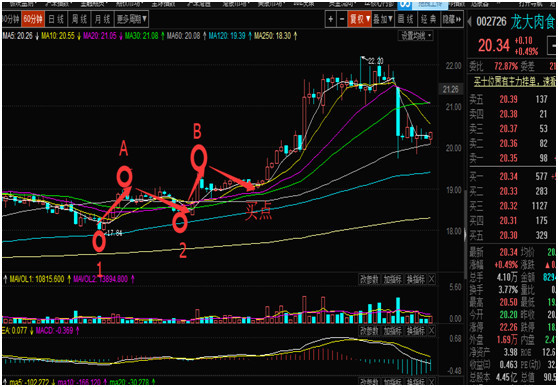Activate the 画线 drawing tool
The width and height of the screenshot is (558, 387).
coord(406,19)
